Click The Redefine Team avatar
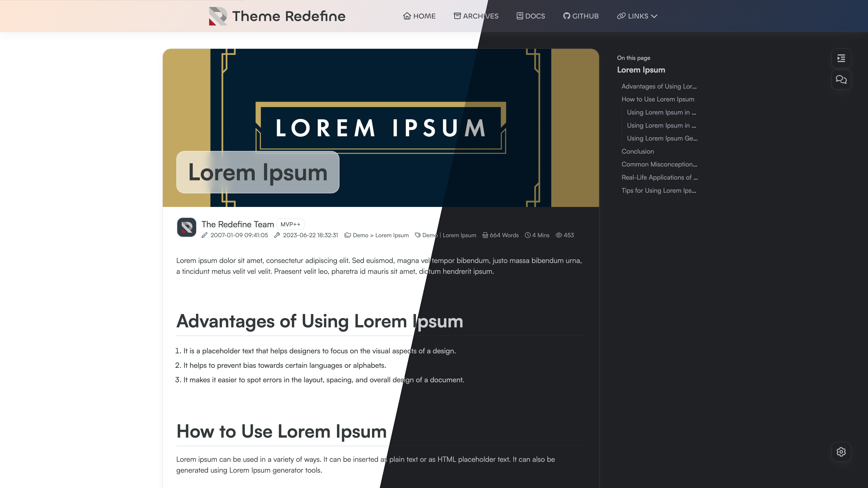This screenshot has height=488, width=868. 187,227
